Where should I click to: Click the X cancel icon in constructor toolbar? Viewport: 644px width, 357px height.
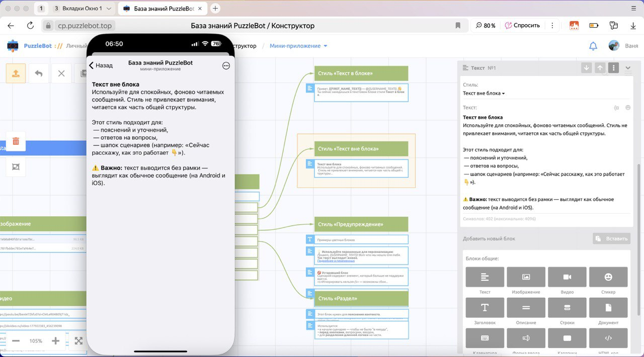pyautogui.click(x=61, y=73)
